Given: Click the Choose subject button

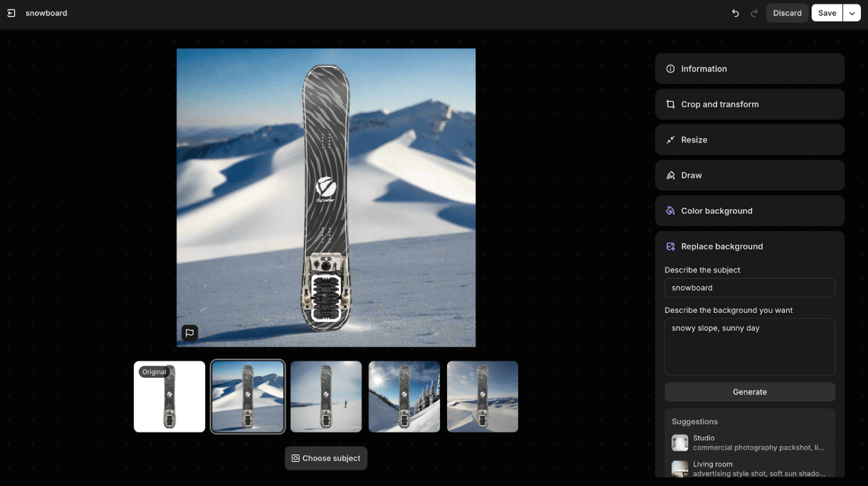Looking at the screenshot, I should point(326,458).
